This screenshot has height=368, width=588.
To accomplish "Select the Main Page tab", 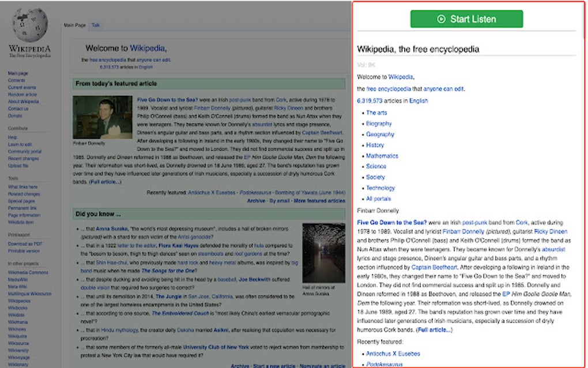I will tap(74, 25).
